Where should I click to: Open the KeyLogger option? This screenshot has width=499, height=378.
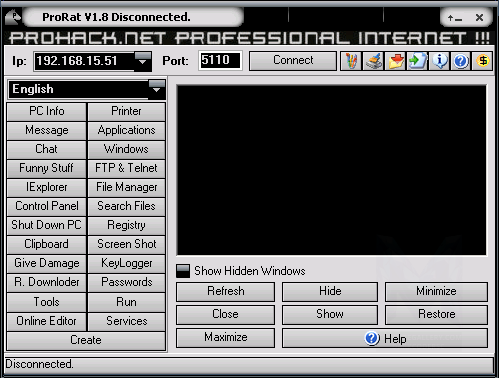[126, 263]
